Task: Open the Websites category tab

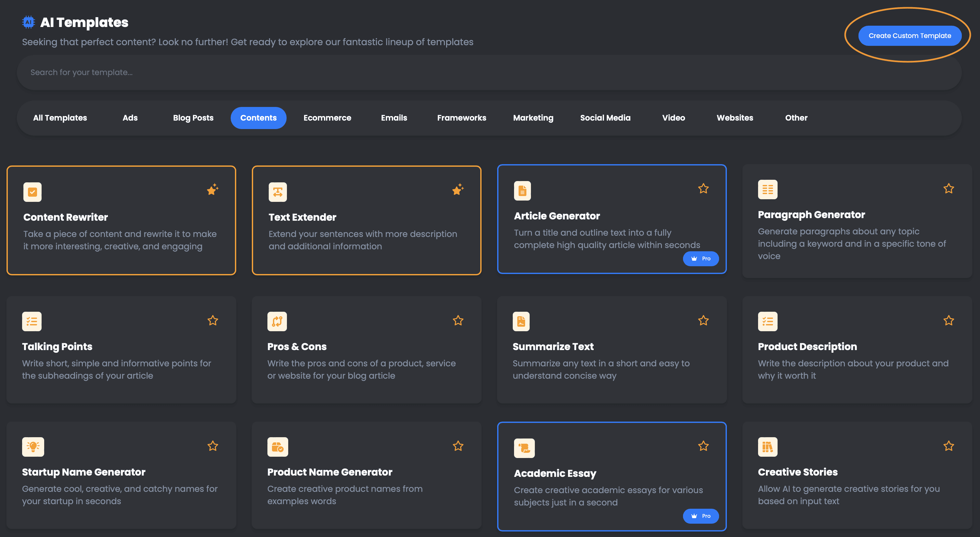Action: click(x=735, y=118)
